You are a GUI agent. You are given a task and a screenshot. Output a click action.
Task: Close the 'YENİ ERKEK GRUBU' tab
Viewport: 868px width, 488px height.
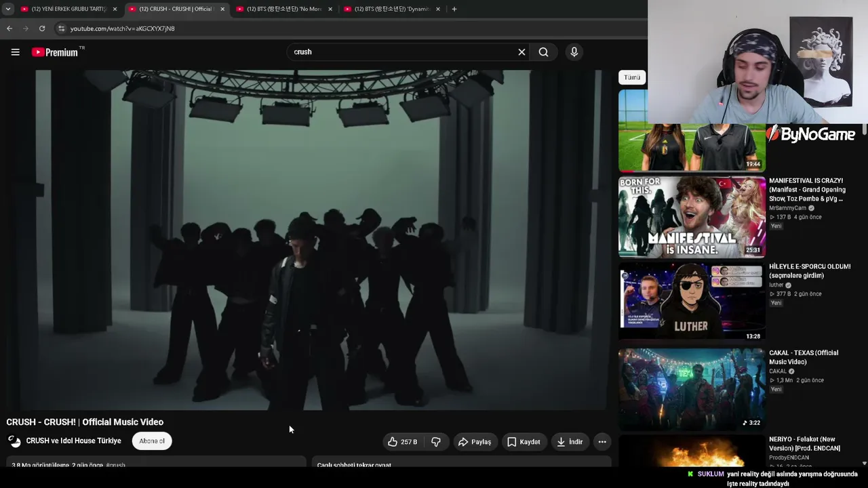115,9
